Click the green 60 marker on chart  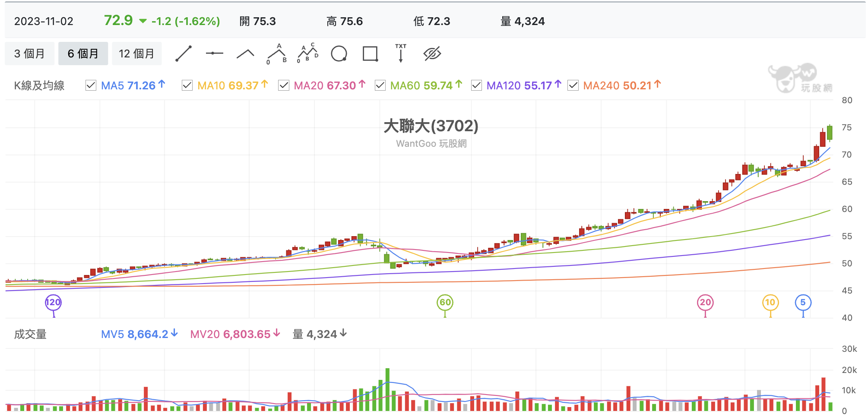tap(445, 303)
